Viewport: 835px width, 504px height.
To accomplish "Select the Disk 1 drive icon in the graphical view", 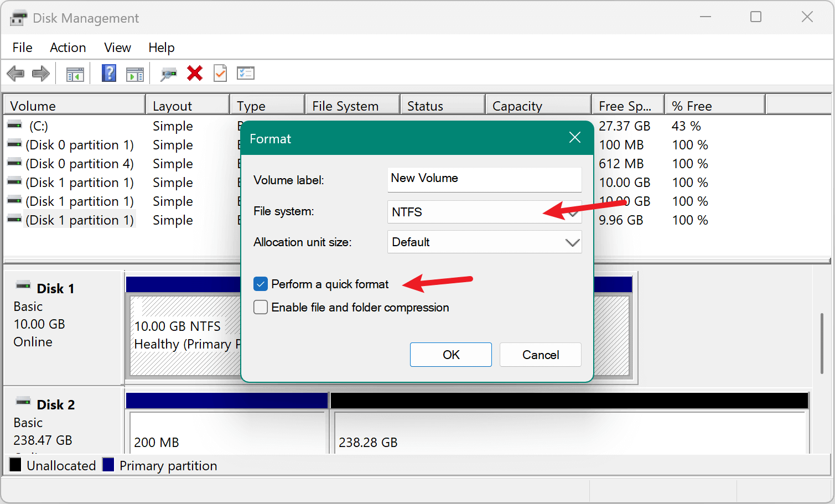I will [x=23, y=284].
